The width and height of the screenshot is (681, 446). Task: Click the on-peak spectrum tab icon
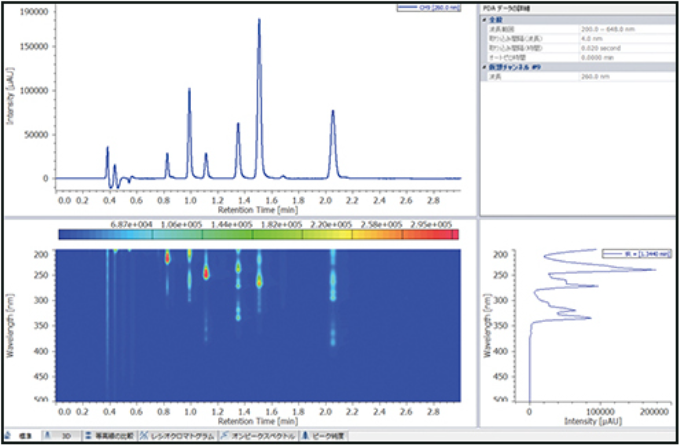pos(222,438)
